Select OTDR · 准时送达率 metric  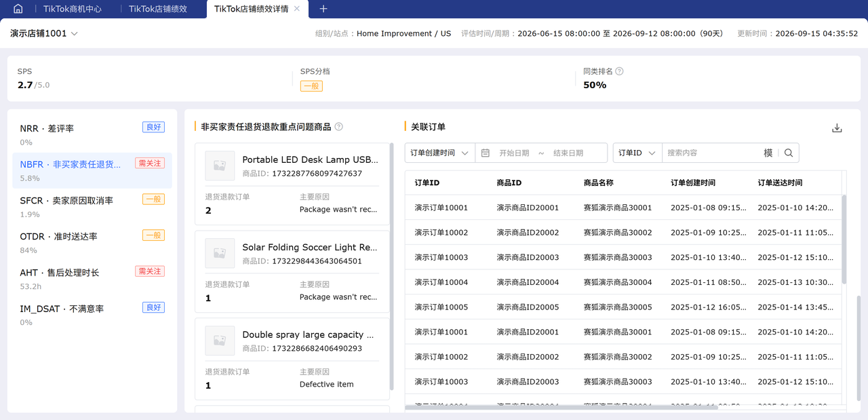tap(92, 242)
